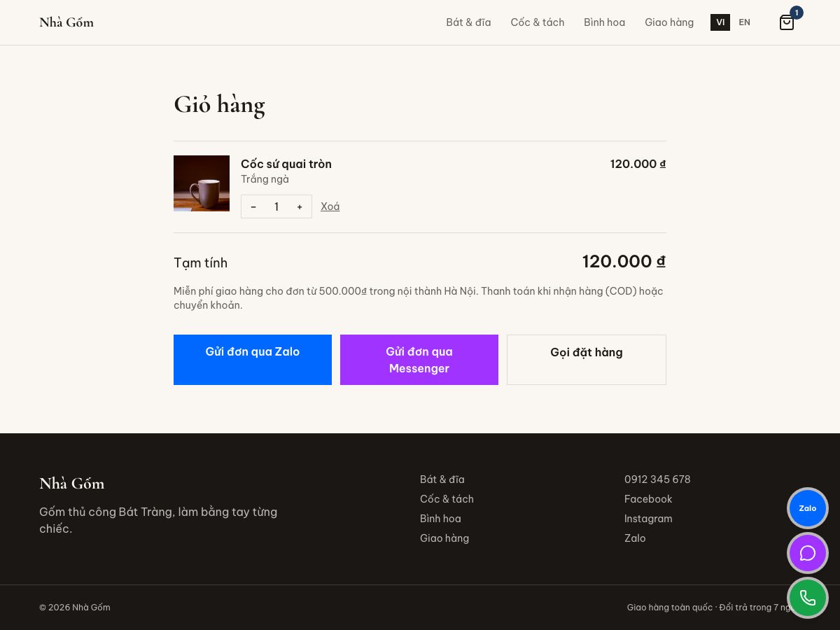Increase quantity with the plus button

[x=300, y=206]
